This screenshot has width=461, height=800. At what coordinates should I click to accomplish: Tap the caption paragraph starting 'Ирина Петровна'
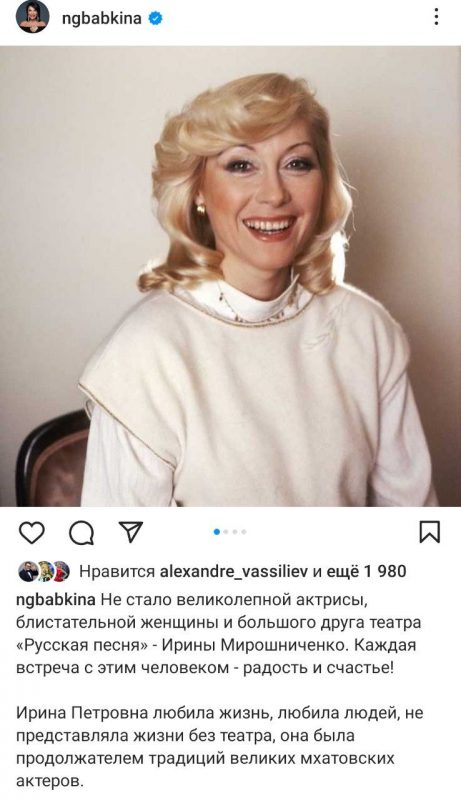pyautogui.click(x=220, y=746)
